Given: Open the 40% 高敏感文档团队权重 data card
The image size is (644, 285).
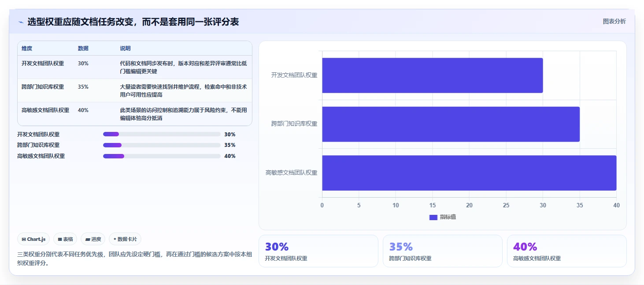Looking at the screenshot, I should tap(566, 251).
